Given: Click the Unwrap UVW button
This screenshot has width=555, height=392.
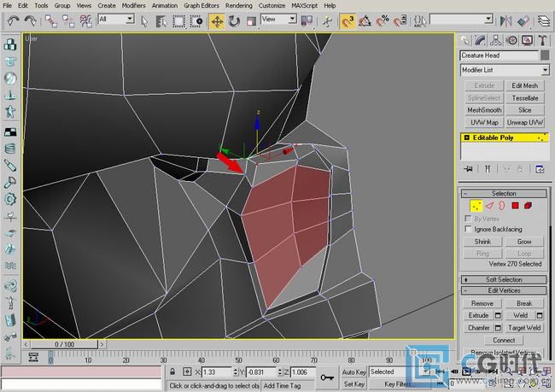Looking at the screenshot, I should (x=524, y=122).
